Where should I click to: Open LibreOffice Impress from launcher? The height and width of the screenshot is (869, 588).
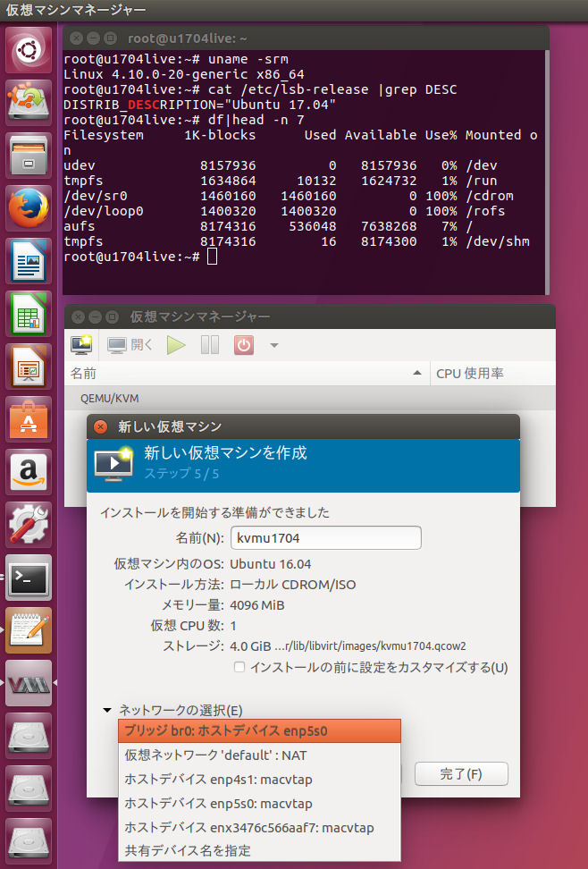tap(29, 367)
